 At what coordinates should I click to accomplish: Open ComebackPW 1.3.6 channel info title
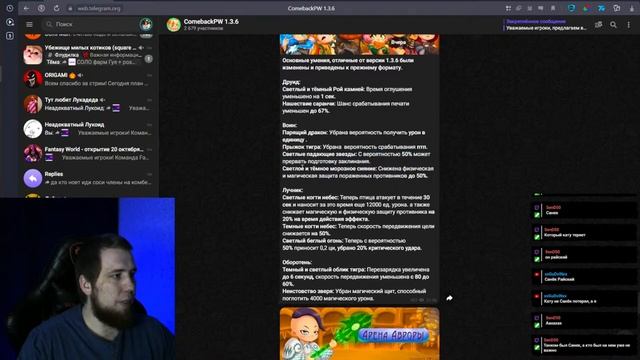pyautogui.click(x=211, y=22)
